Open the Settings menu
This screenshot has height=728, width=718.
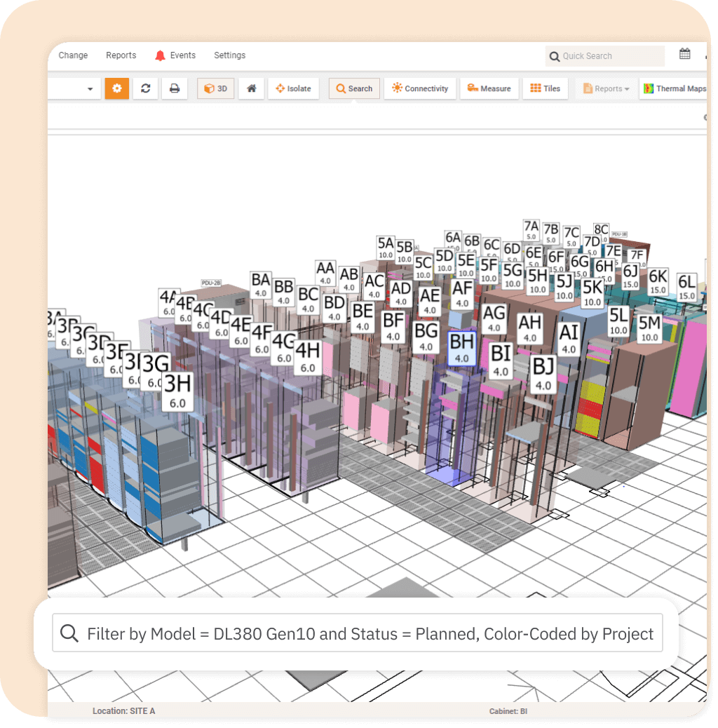229,55
